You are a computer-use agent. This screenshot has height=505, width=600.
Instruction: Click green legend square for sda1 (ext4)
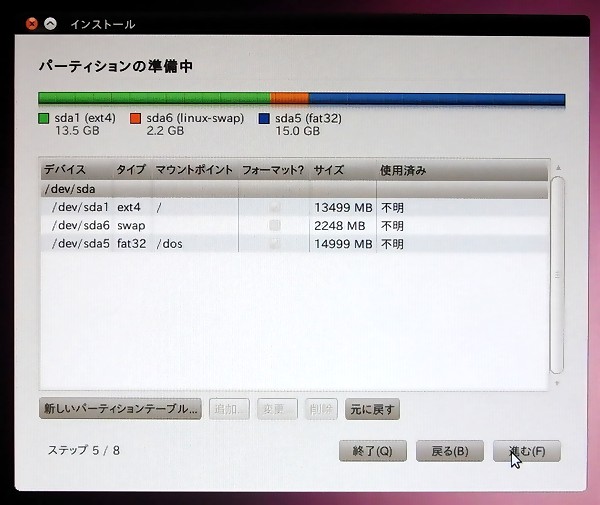[44, 118]
